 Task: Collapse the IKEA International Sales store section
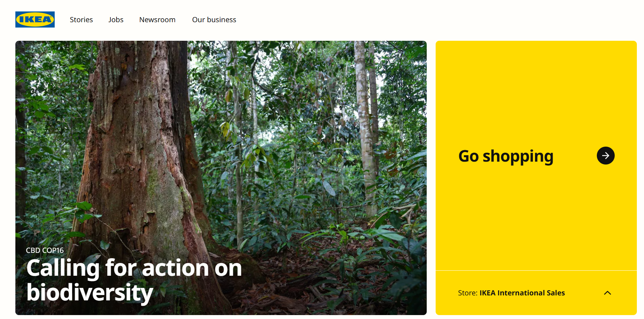608,293
